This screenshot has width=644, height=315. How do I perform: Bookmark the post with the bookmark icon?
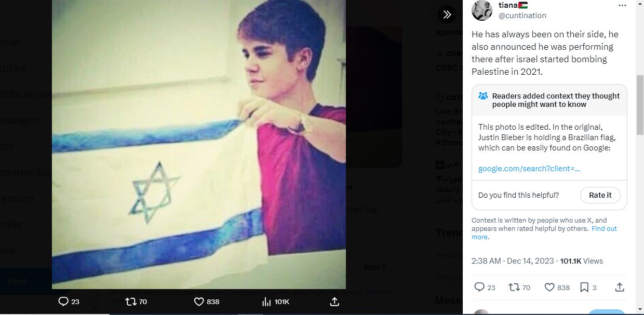584,287
